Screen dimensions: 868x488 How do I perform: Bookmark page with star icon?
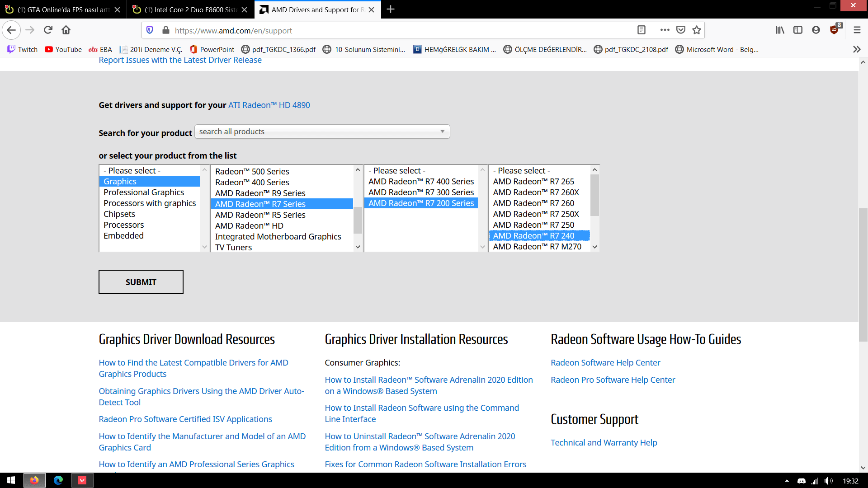(x=697, y=30)
